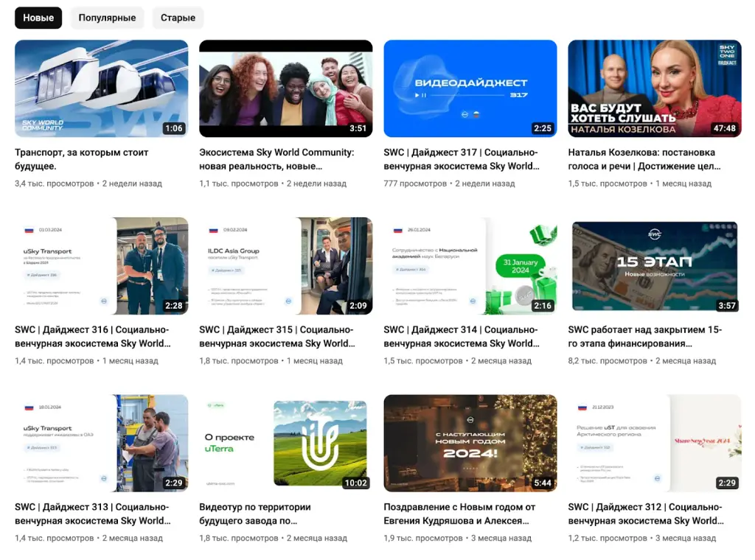Open title SWC | Дайджест 317

click(462, 159)
